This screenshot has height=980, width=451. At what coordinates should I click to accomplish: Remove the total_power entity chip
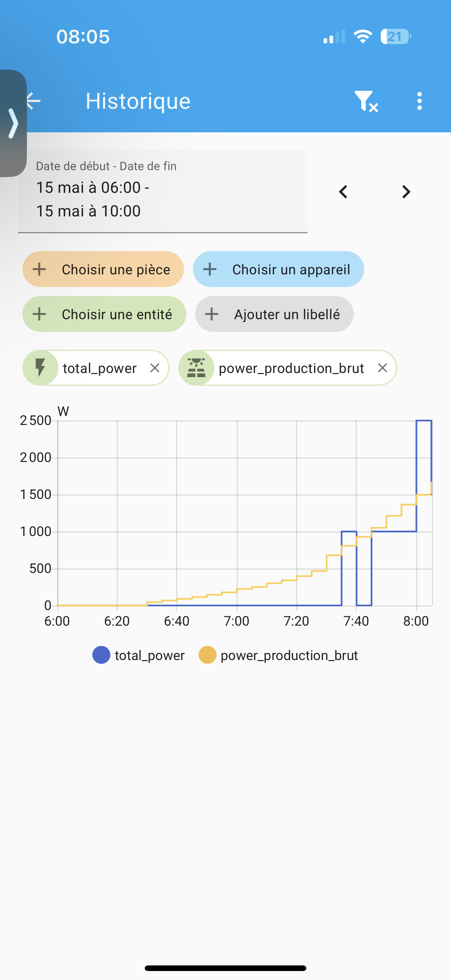click(154, 368)
